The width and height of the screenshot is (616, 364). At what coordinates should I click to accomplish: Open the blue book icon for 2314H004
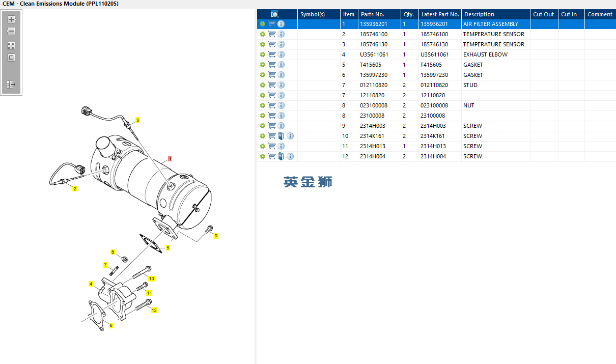[x=281, y=156]
